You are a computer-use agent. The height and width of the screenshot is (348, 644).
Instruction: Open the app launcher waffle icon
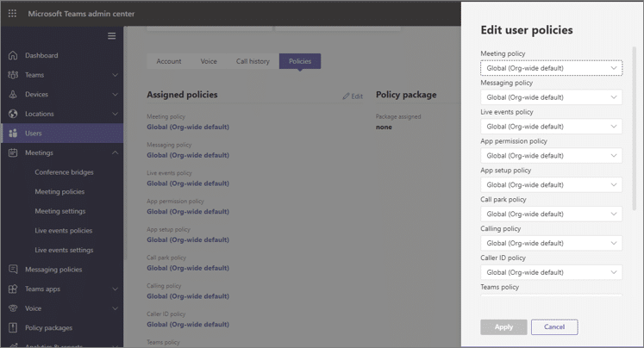pos(12,14)
